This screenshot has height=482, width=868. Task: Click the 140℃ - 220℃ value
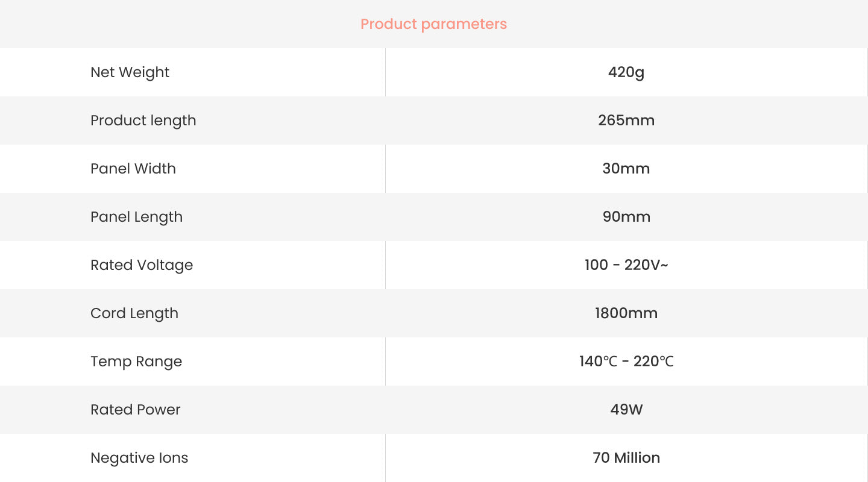coord(626,361)
